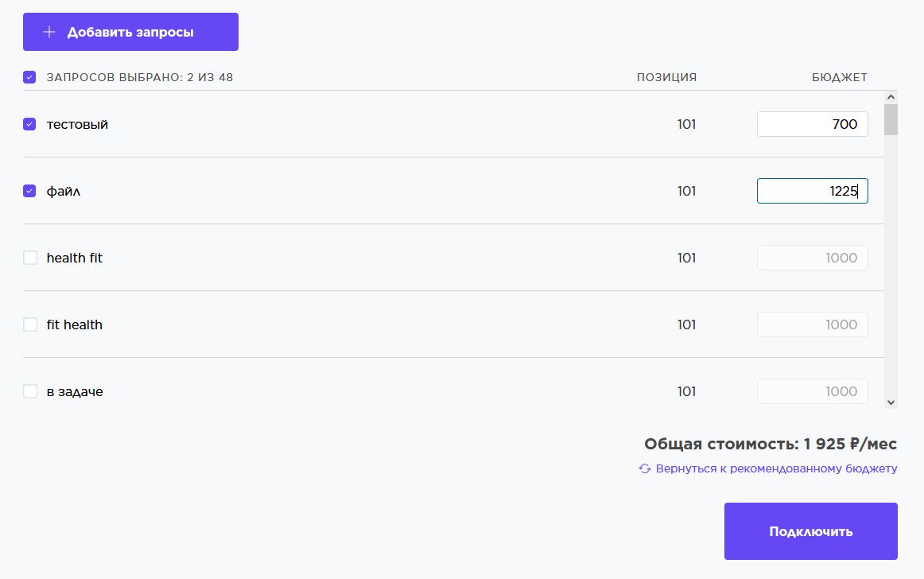
Task: Click the plus icon to add queries
Action: (x=49, y=31)
